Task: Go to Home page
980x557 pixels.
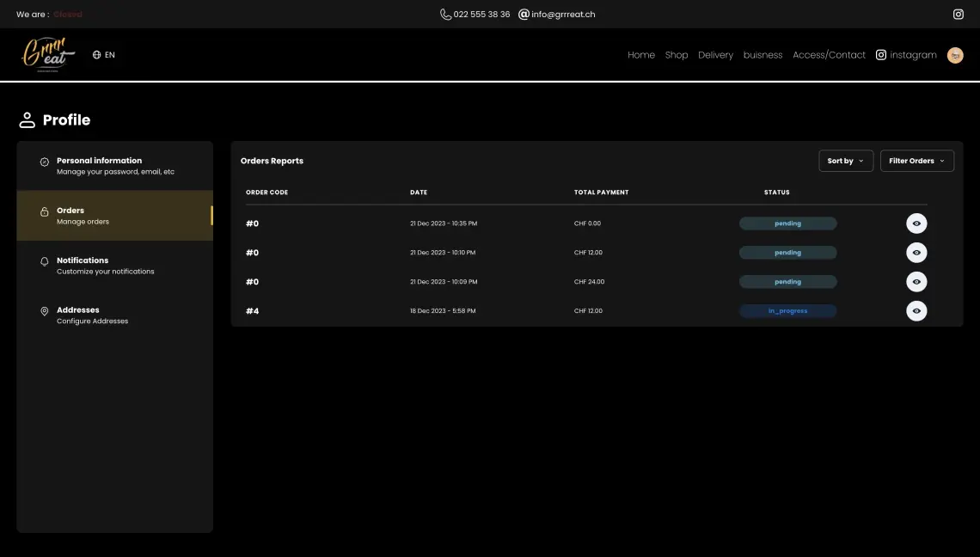Action: pyautogui.click(x=641, y=55)
